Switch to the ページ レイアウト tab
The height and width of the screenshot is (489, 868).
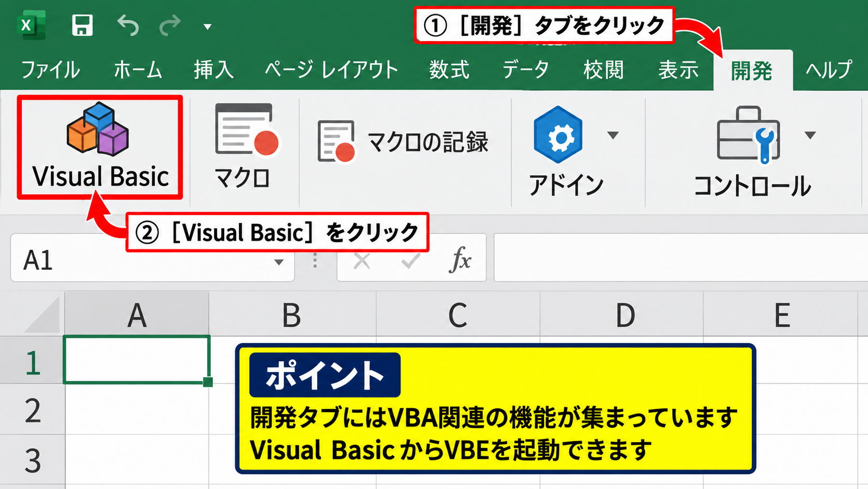[x=331, y=70]
